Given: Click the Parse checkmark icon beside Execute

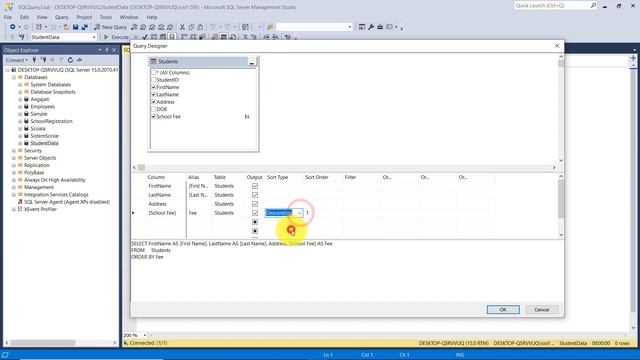Looking at the screenshot, I should (x=144, y=37).
